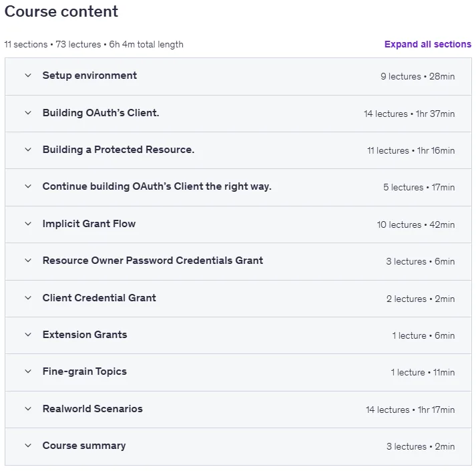The image size is (476, 471).
Task: Click chevron next to Course summary
Action: click(28, 446)
